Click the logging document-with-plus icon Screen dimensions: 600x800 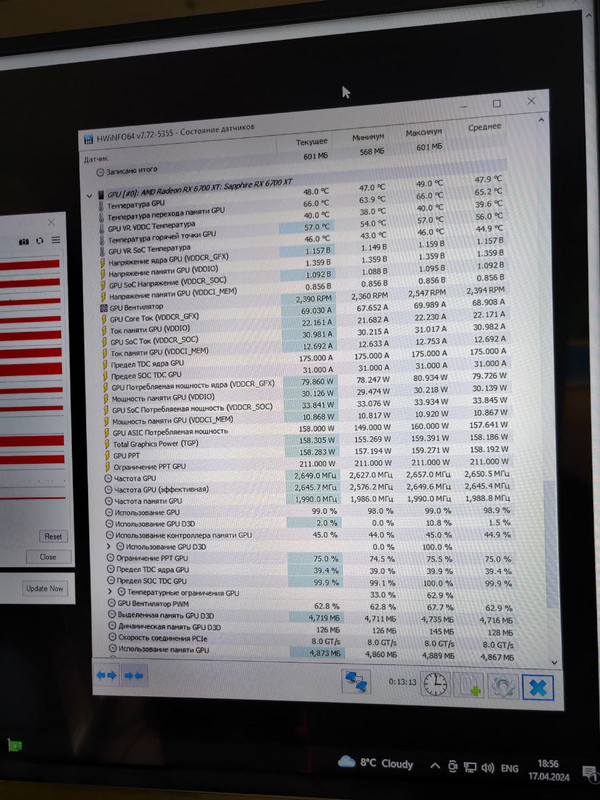469,685
